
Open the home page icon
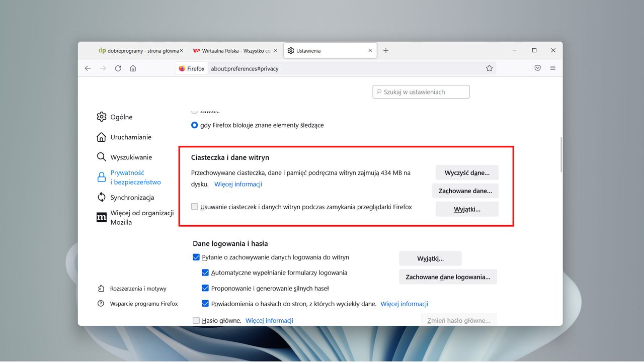tap(133, 68)
